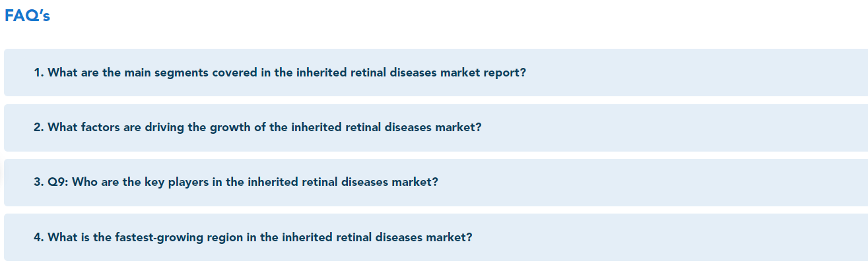The image size is (868, 263).
Task: Expand the factors driving growth FAQ question
Action: pyautogui.click(x=436, y=127)
